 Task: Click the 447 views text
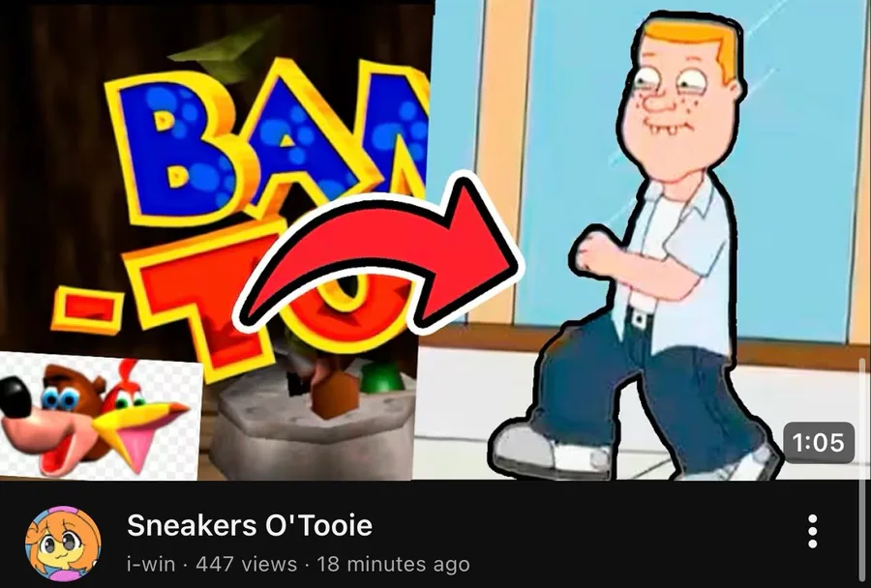point(247,564)
